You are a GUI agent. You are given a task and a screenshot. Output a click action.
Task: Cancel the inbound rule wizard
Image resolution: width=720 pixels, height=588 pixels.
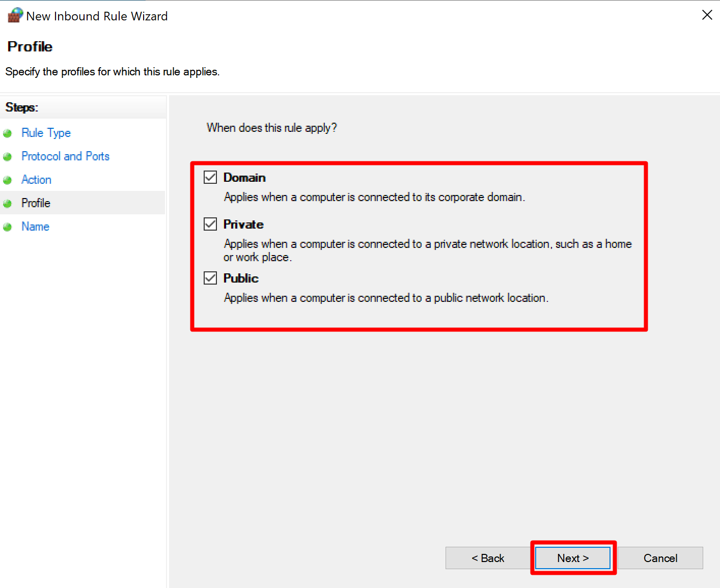[660, 558]
